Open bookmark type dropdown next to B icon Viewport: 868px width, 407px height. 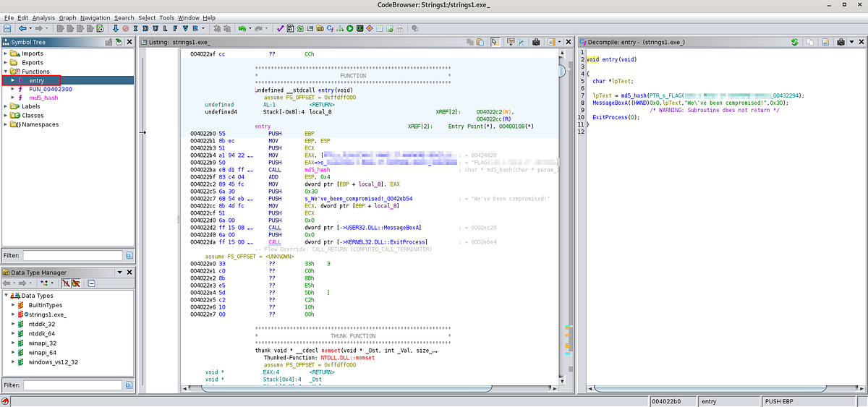point(203,28)
